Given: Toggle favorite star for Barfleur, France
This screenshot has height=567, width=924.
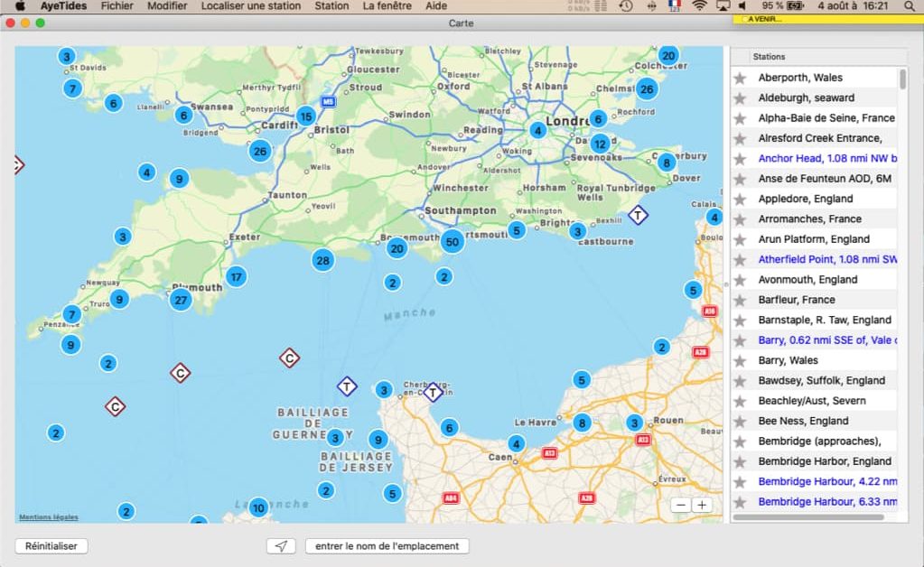Looking at the screenshot, I should click(740, 300).
